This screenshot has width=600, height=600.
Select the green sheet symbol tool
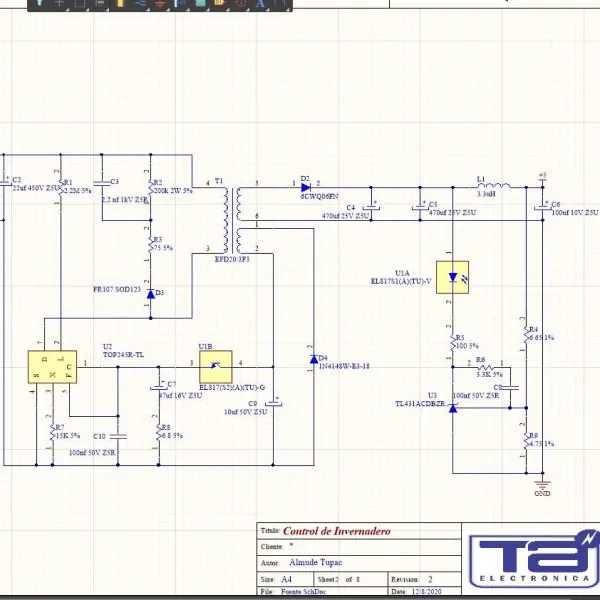point(201,3)
